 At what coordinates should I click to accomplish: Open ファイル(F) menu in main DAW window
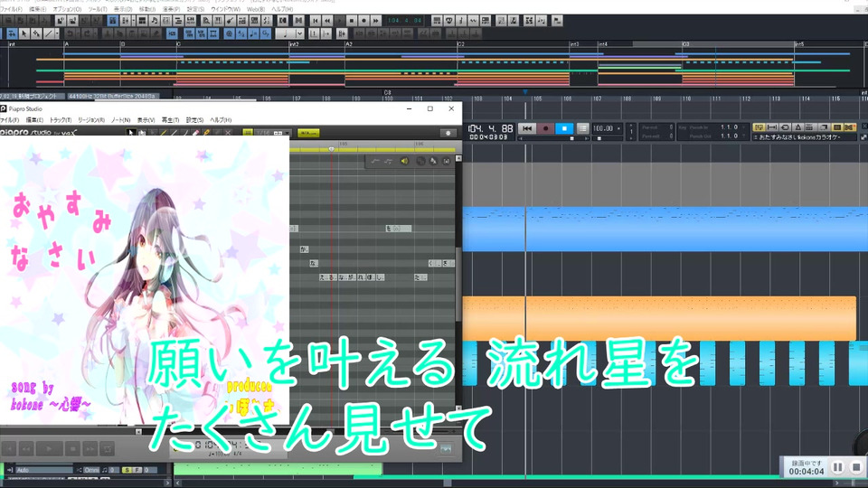pos(11,9)
